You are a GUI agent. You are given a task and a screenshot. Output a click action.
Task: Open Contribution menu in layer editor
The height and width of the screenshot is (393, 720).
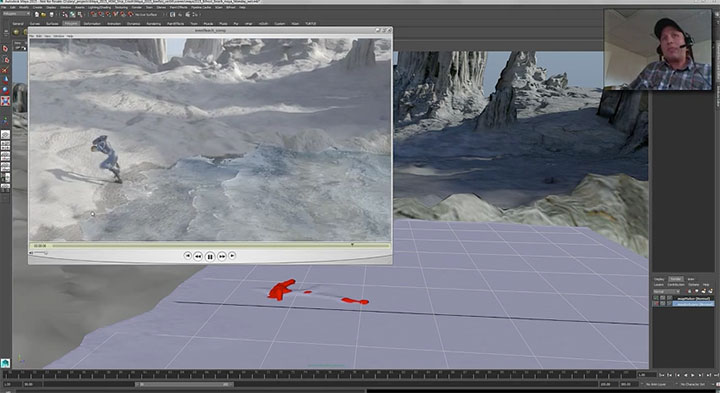pyautogui.click(x=676, y=285)
